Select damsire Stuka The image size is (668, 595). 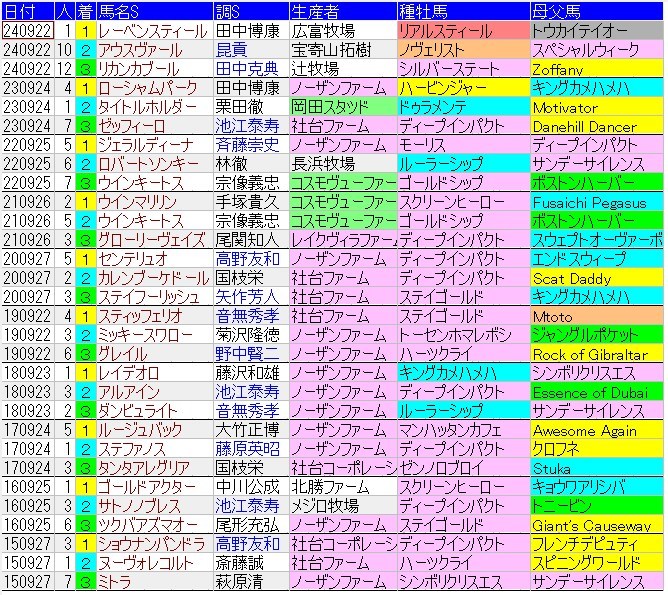pyautogui.click(x=597, y=468)
